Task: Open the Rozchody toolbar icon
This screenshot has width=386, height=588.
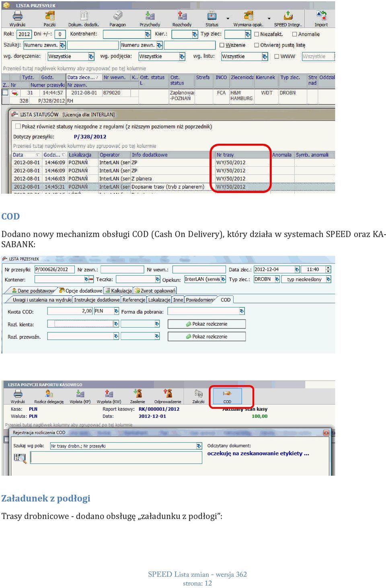Action: pyautogui.click(x=182, y=19)
